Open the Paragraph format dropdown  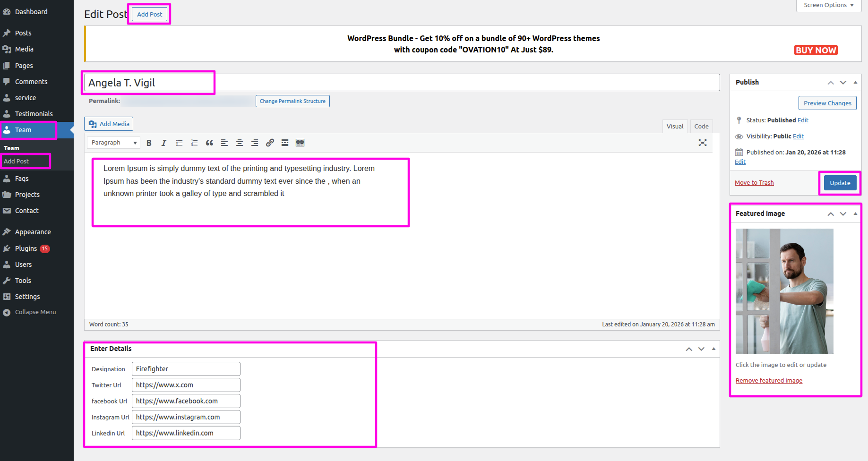pos(113,143)
